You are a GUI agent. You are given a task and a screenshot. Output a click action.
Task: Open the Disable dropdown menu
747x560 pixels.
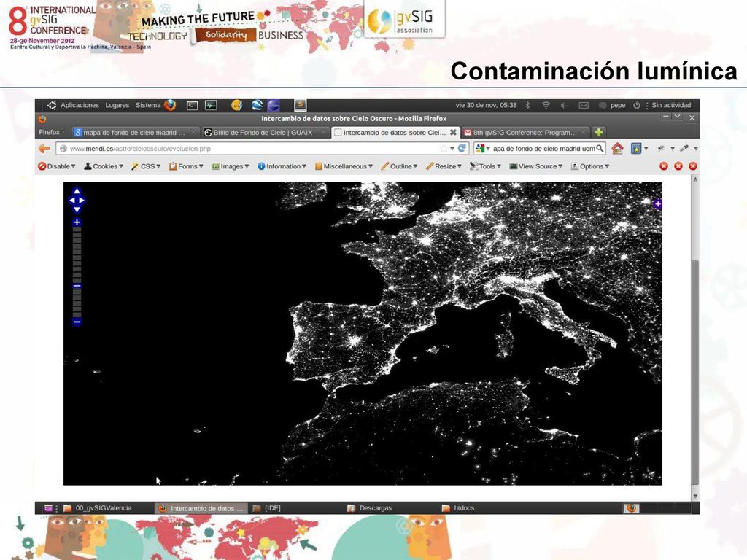click(x=57, y=166)
